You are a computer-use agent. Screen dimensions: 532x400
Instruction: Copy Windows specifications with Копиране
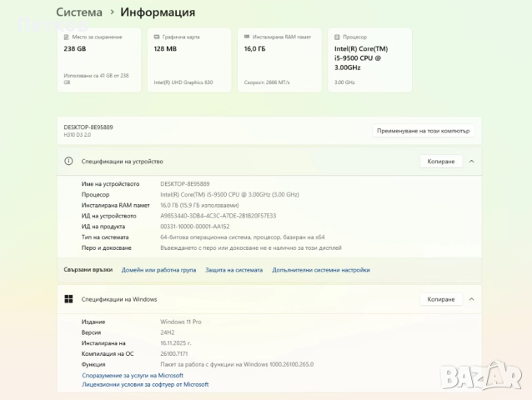441,299
